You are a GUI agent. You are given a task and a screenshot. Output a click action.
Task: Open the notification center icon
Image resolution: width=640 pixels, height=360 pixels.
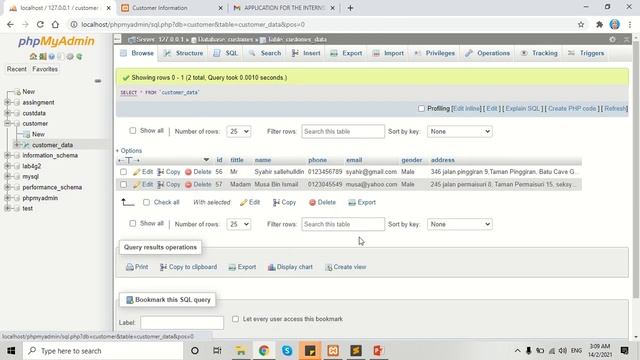point(624,351)
